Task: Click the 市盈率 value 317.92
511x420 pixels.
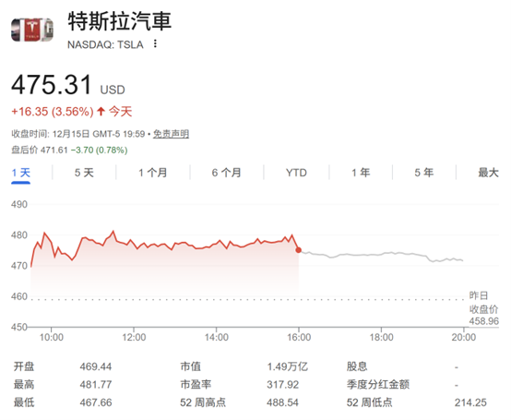Action: point(282,384)
